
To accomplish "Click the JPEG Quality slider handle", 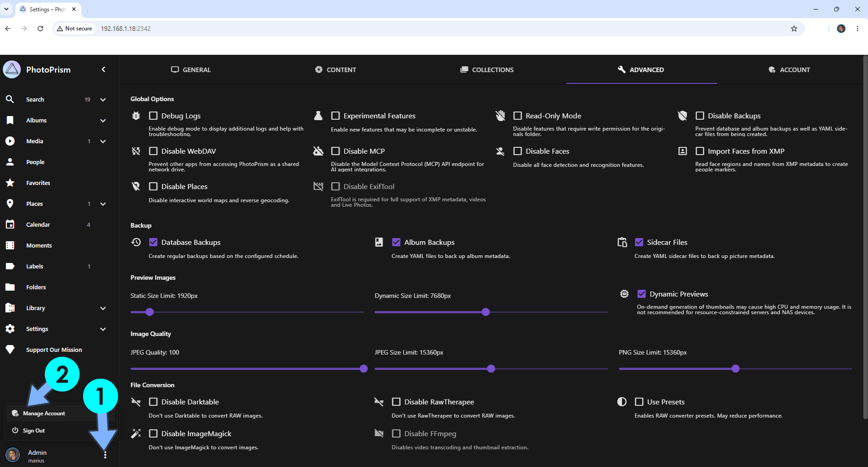I will point(364,369).
